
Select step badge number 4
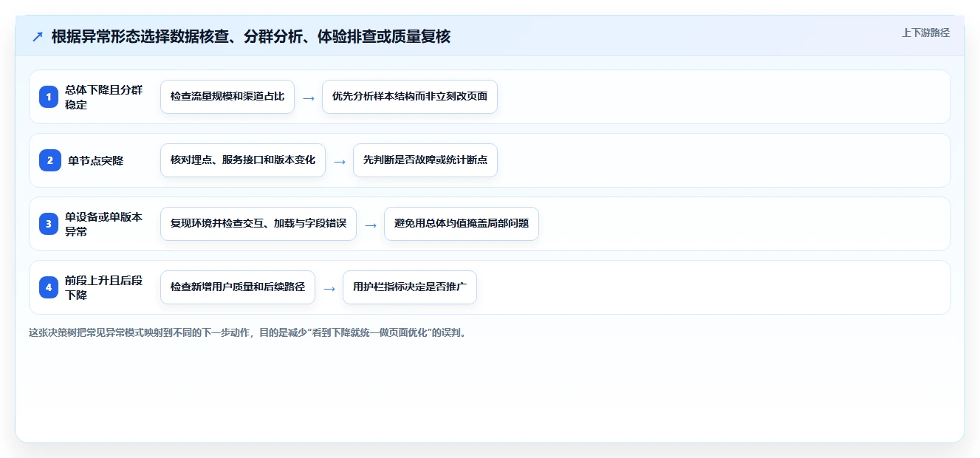coord(49,287)
